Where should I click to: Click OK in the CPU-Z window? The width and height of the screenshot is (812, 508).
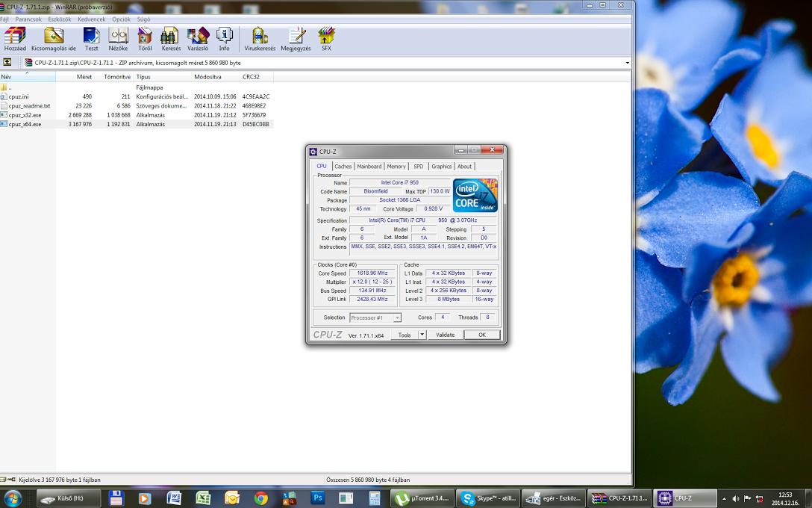click(x=482, y=335)
